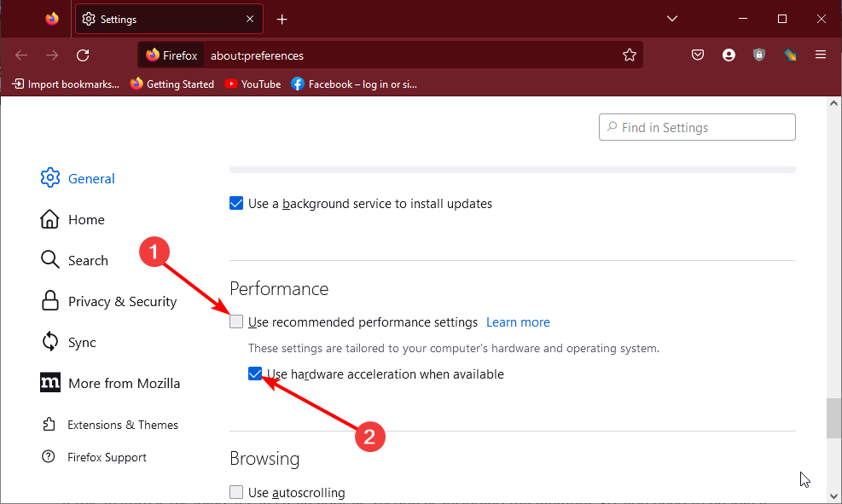Screen dimensions: 842x504
Task: Open Extensions & Themes link
Action: coord(109,425)
